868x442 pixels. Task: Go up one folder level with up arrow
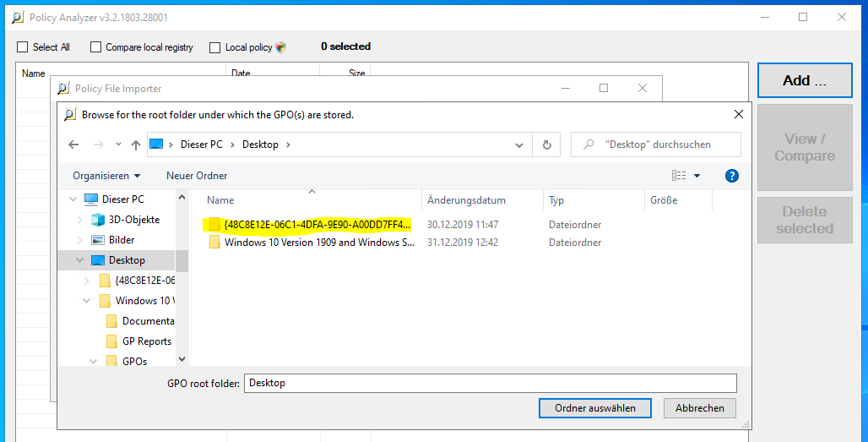(136, 145)
